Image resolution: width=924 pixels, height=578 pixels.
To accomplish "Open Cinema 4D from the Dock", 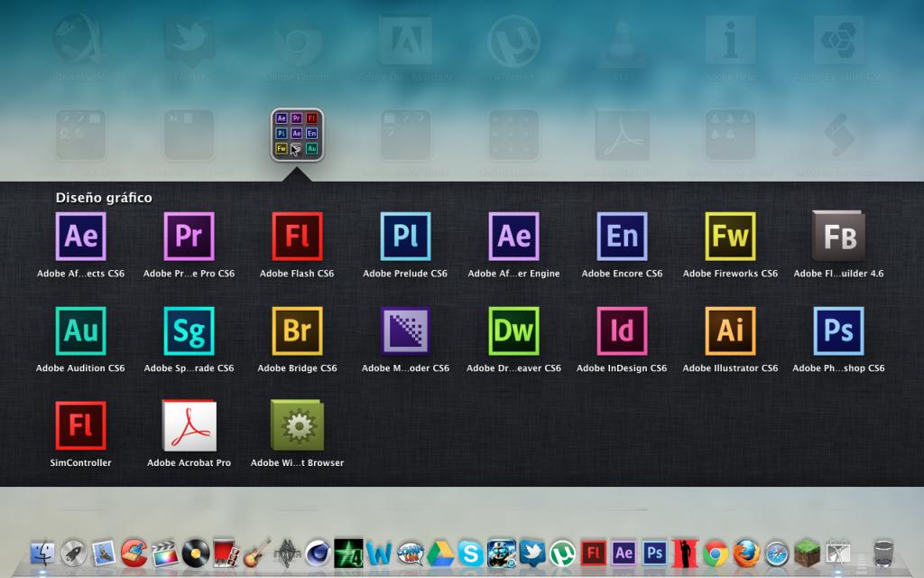I will [x=318, y=554].
